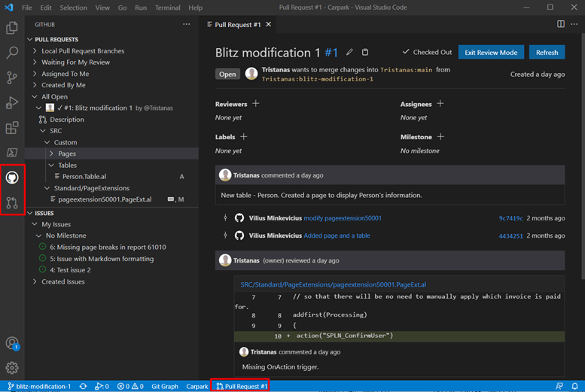The width and height of the screenshot is (585, 392).
Task: Click the feedback icon in status bar
Action: point(559,387)
